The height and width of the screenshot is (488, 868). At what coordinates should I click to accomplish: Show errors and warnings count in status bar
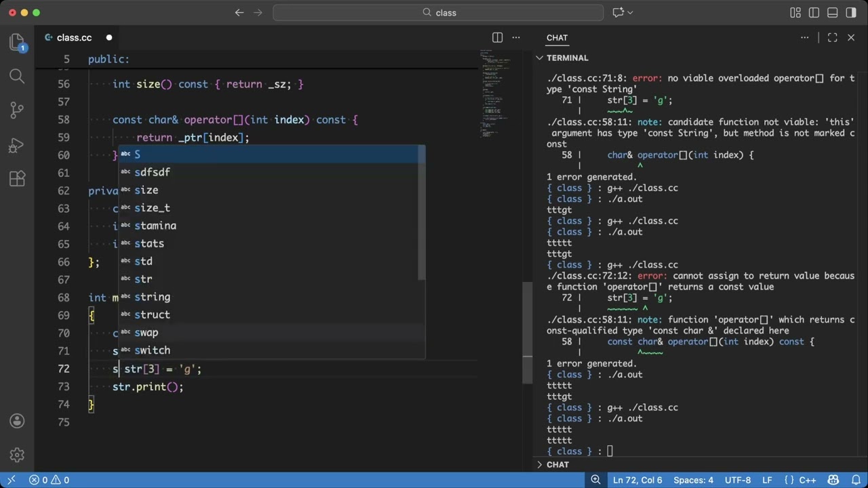49,480
